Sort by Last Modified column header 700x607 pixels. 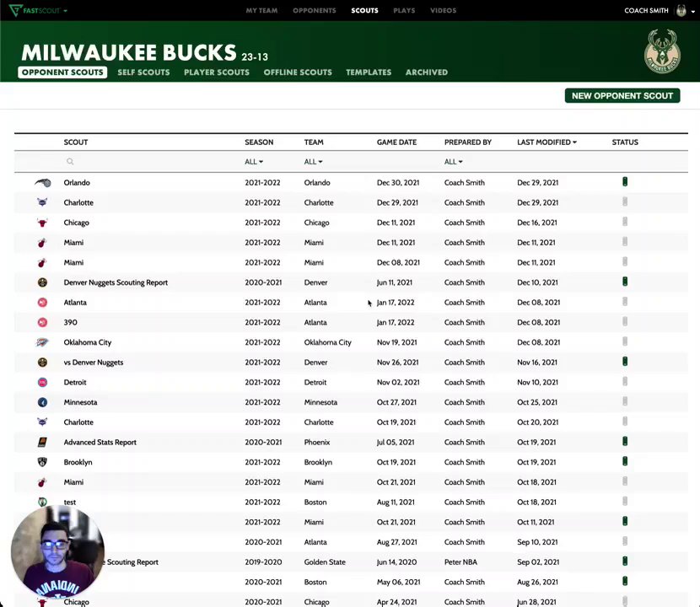click(547, 142)
